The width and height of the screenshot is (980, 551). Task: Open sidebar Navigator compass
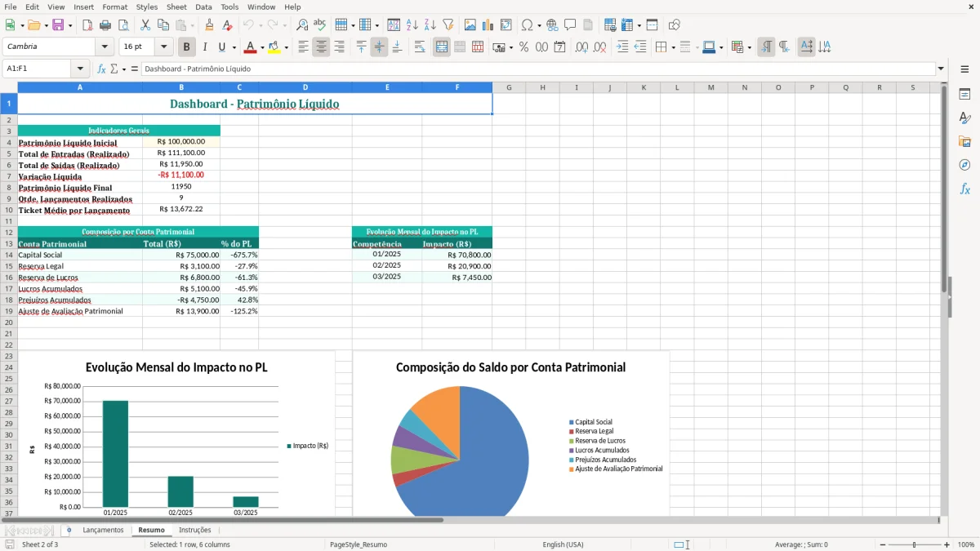point(964,165)
